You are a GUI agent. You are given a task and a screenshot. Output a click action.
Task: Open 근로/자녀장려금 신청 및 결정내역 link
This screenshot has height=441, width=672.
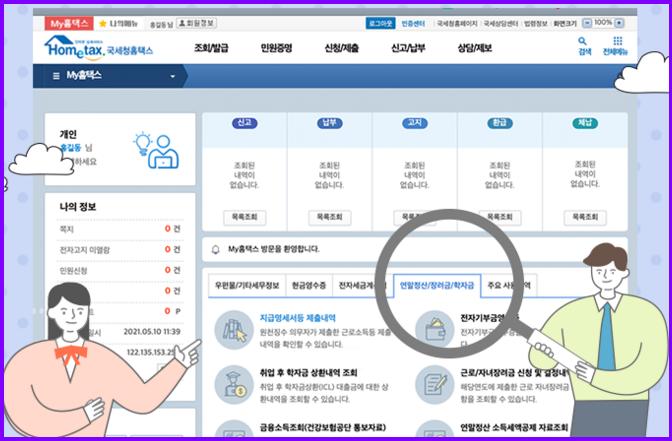pos(515,373)
